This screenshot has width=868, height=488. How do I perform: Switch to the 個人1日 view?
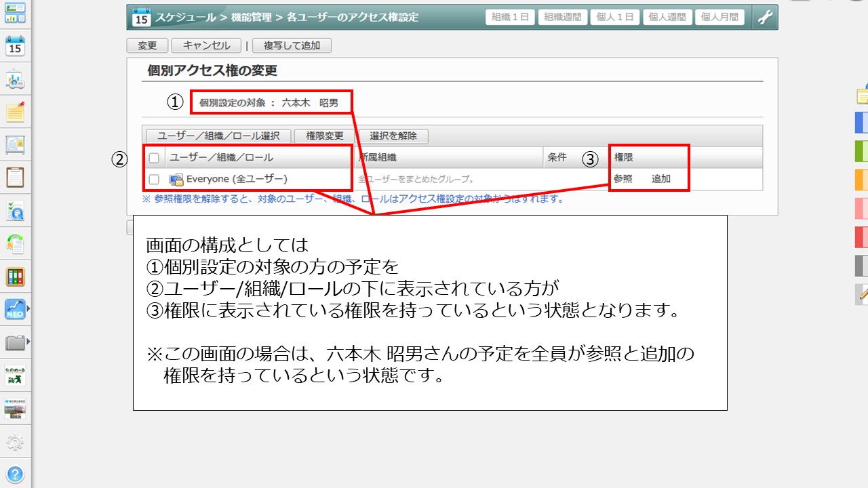[x=615, y=18]
